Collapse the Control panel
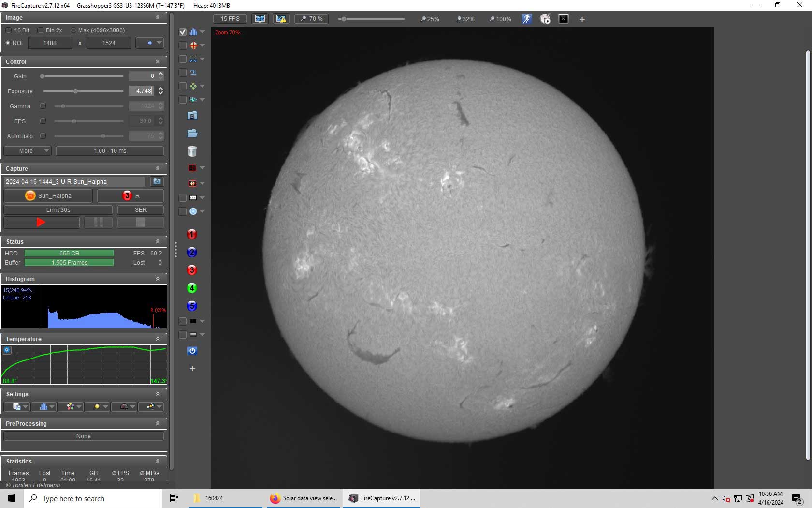Viewport: 812px width, 508px height. [x=158, y=62]
